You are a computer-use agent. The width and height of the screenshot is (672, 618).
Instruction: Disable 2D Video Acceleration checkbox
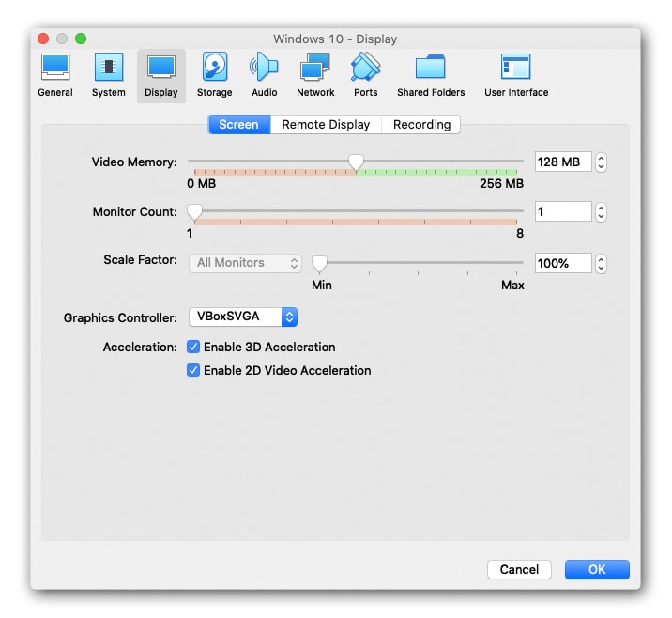[x=193, y=370]
